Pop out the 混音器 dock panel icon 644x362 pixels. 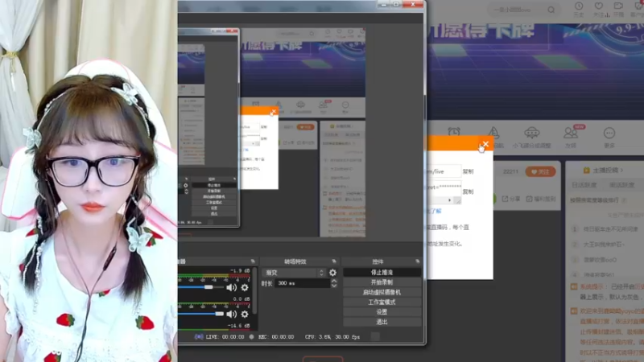[253, 261]
